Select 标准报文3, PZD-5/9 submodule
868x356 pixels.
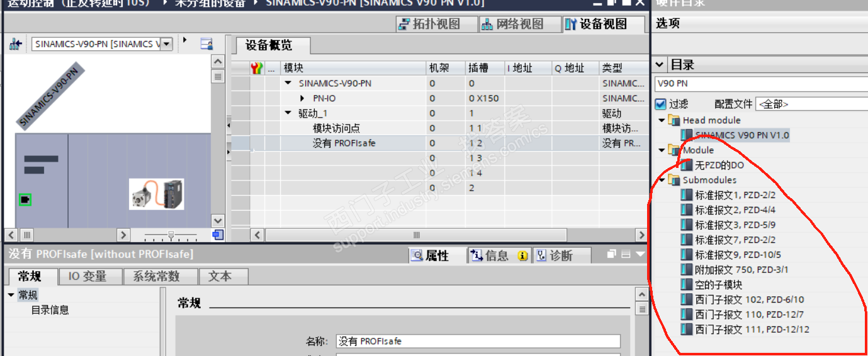tap(735, 225)
